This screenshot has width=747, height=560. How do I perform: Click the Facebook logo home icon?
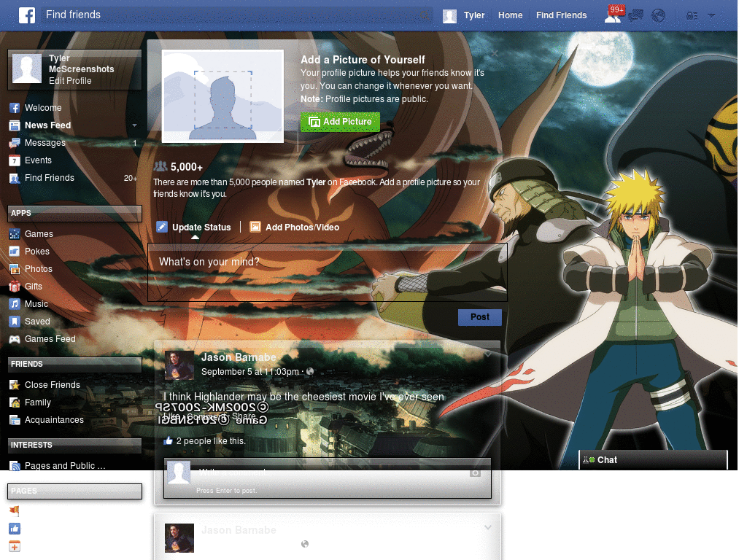(26, 15)
